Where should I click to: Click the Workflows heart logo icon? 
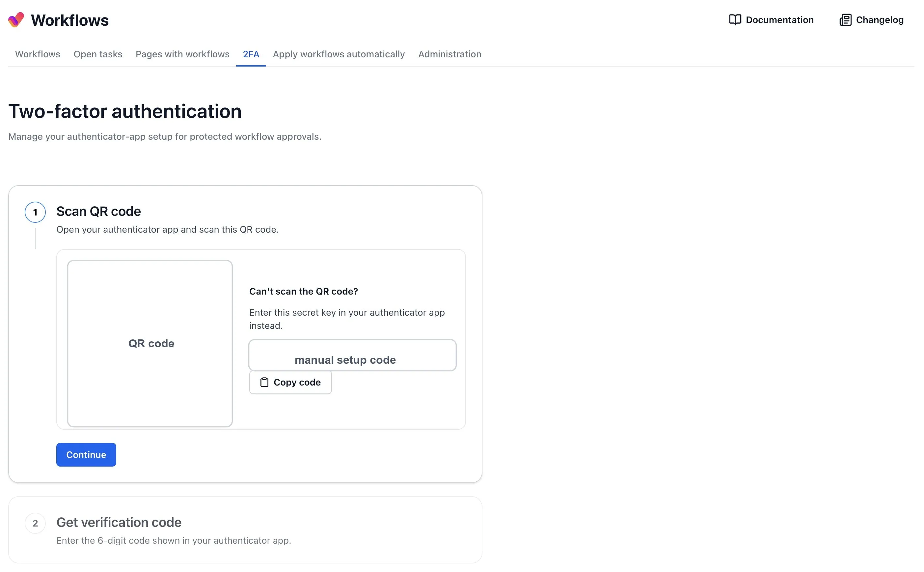16,20
